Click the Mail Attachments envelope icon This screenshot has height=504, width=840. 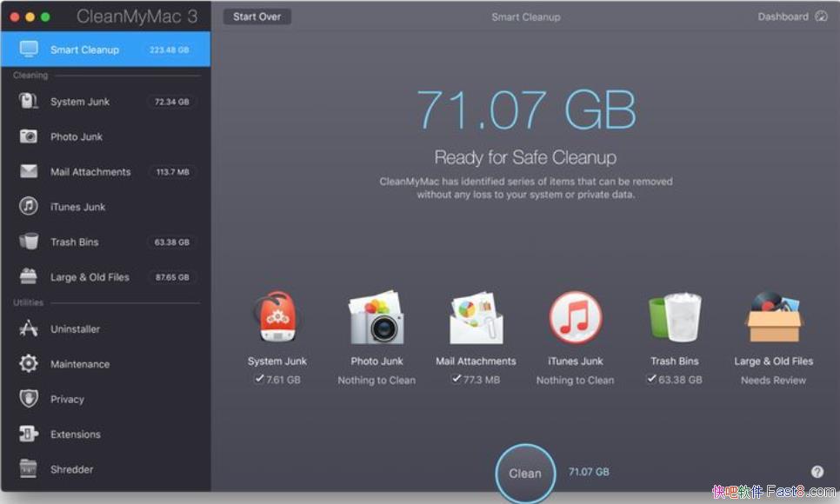click(476, 319)
